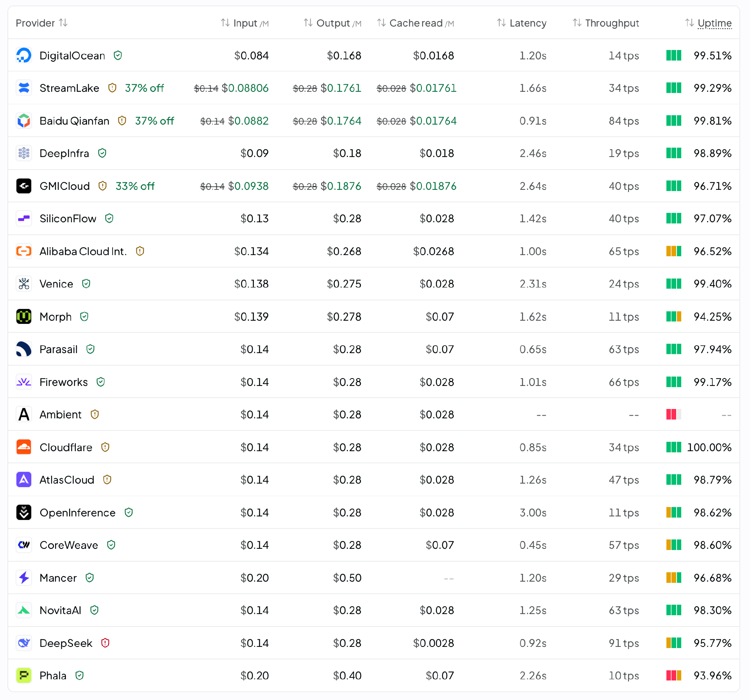Click the DigitalOcean provider logo

point(24,55)
